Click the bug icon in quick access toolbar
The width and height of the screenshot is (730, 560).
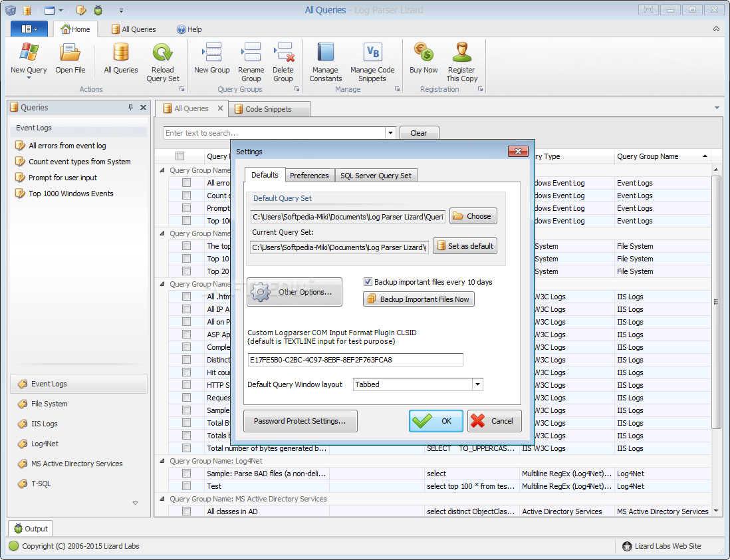[x=98, y=10]
